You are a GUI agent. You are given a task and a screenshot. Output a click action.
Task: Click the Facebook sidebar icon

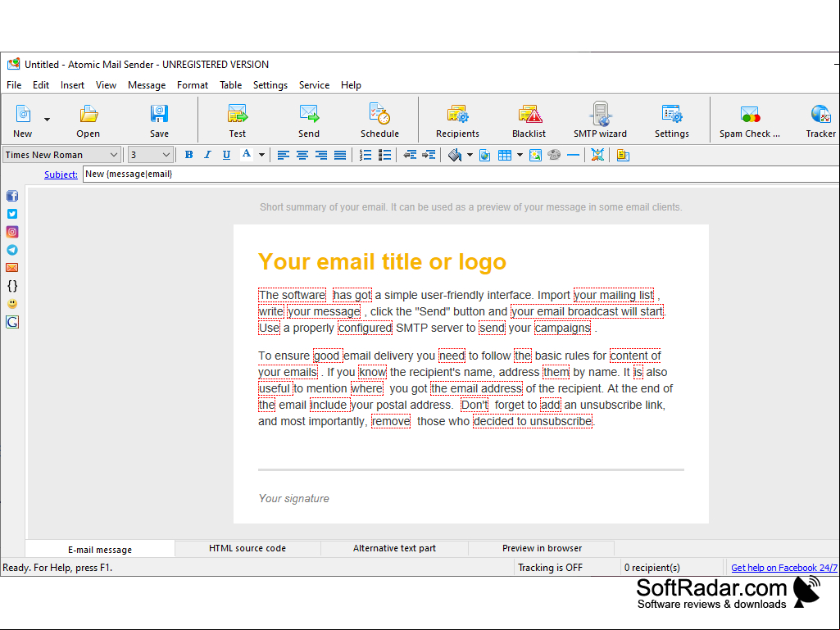(12, 196)
